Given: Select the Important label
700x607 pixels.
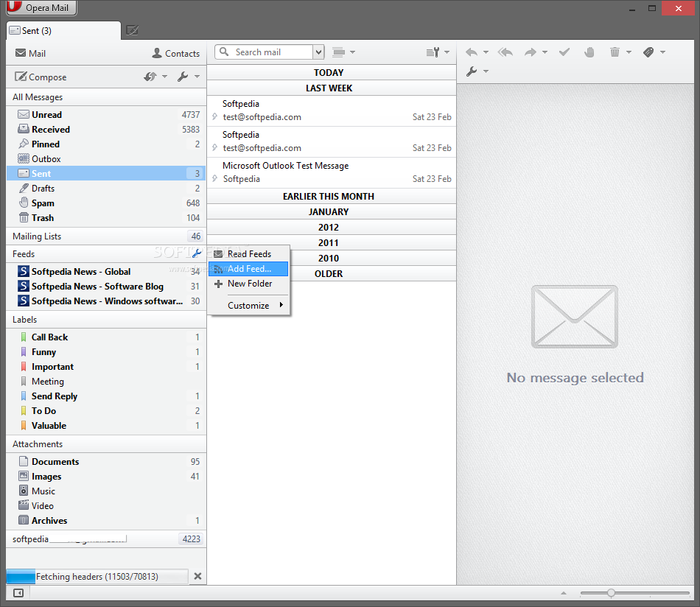Looking at the screenshot, I should 106,366.
